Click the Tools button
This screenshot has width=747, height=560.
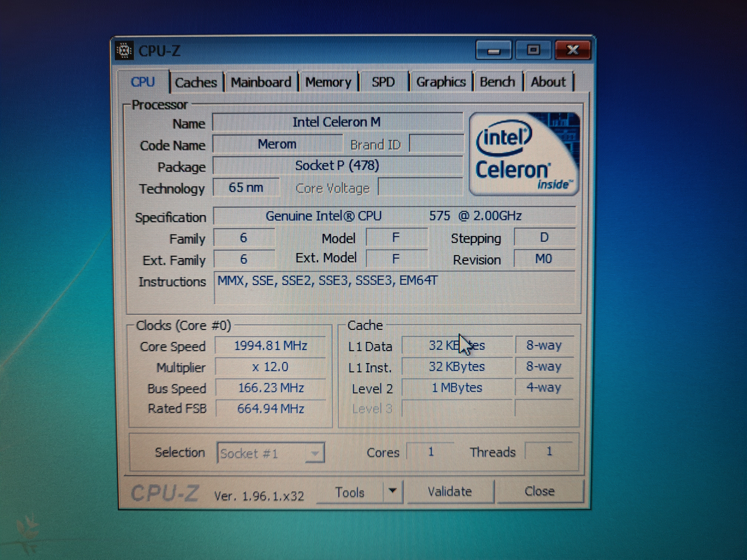(350, 492)
